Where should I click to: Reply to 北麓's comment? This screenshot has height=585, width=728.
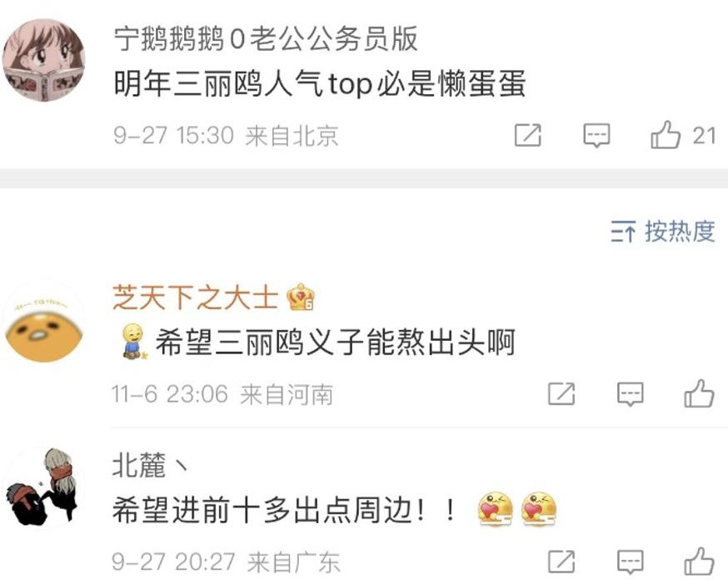(630, 562)
